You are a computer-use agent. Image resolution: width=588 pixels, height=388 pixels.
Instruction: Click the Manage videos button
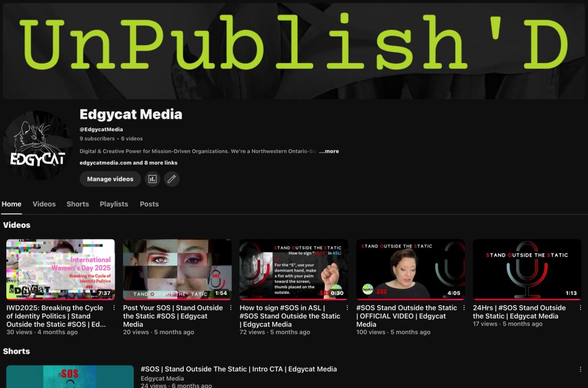(110, 179)
